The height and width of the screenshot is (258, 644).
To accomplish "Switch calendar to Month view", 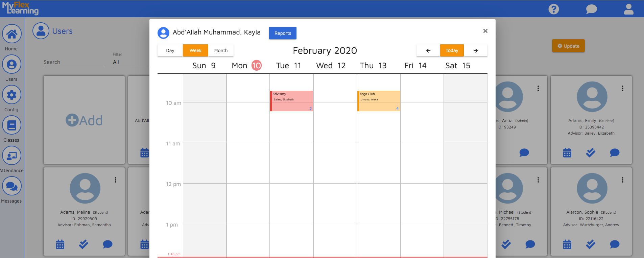I will pos(221,50).
